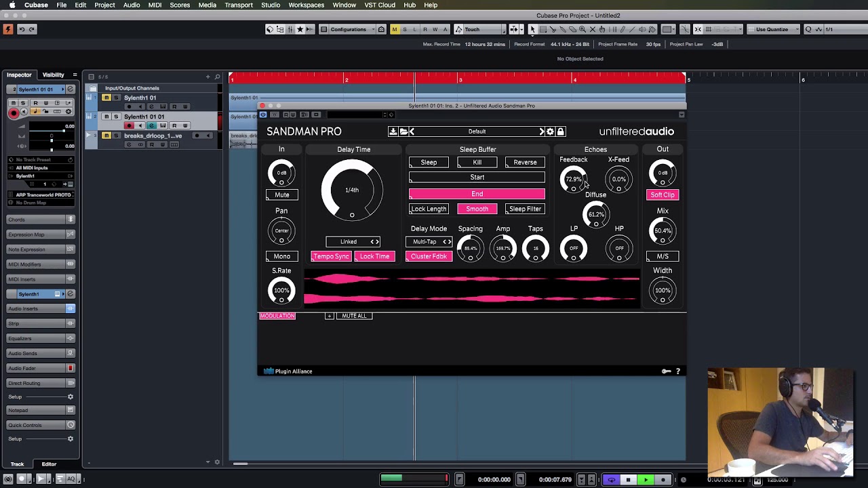
Task: Toggle Lock Time button
Action: pyautogui.click(x=374, y=256)
